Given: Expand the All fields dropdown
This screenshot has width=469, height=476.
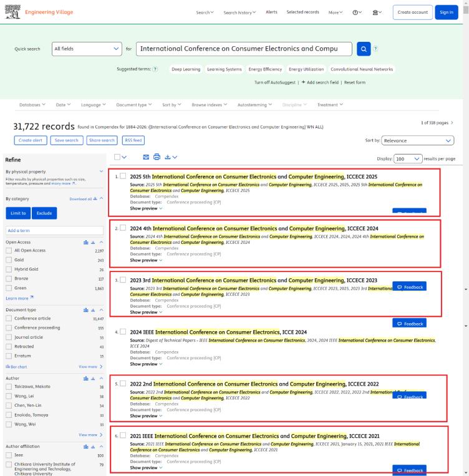Looking at the screenshot, I should [x=87, y=49].
